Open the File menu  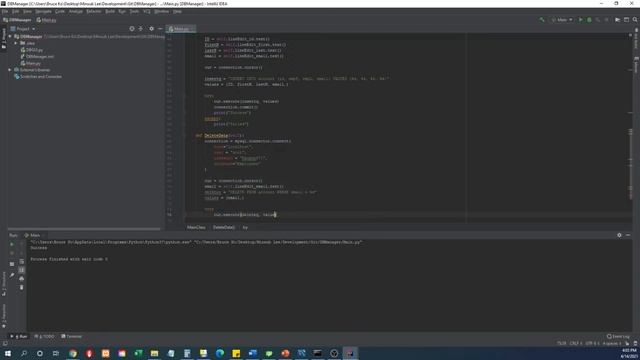pyautogui.click(x=5, y=11)
